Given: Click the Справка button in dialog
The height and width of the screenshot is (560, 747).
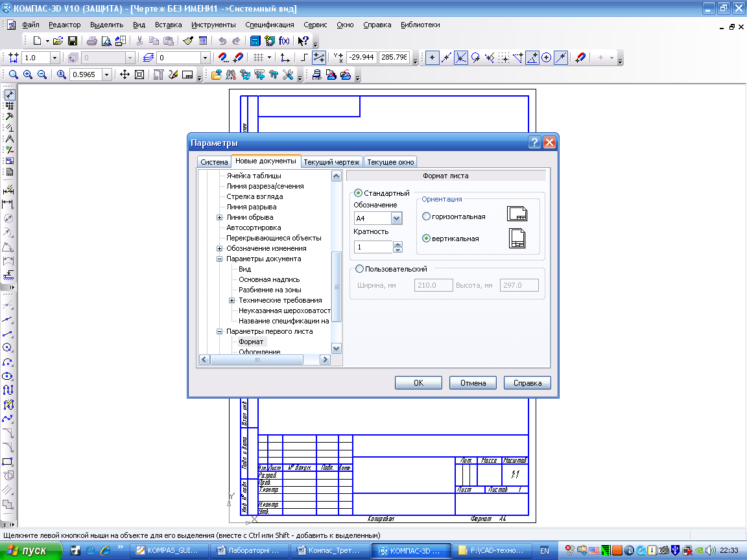Looking at the screenshot, I should (527, 382).
